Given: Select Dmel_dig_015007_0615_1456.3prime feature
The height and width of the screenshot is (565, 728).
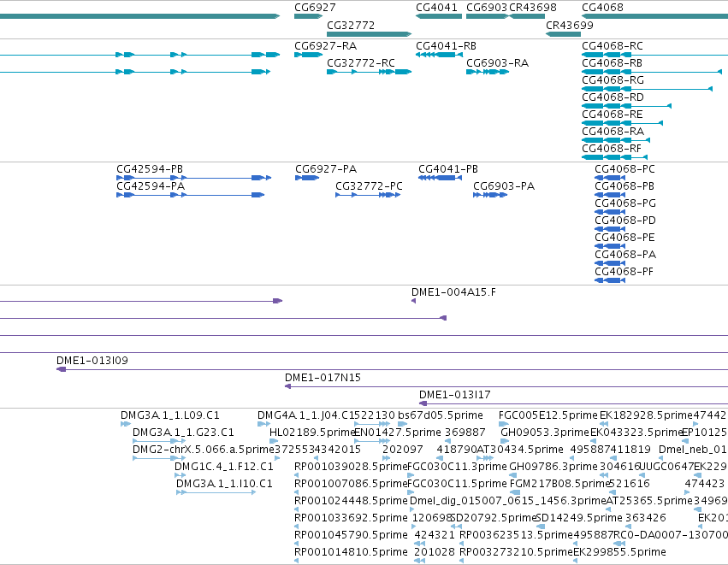Looking at the screenshot, I should [x=508, y=501].
